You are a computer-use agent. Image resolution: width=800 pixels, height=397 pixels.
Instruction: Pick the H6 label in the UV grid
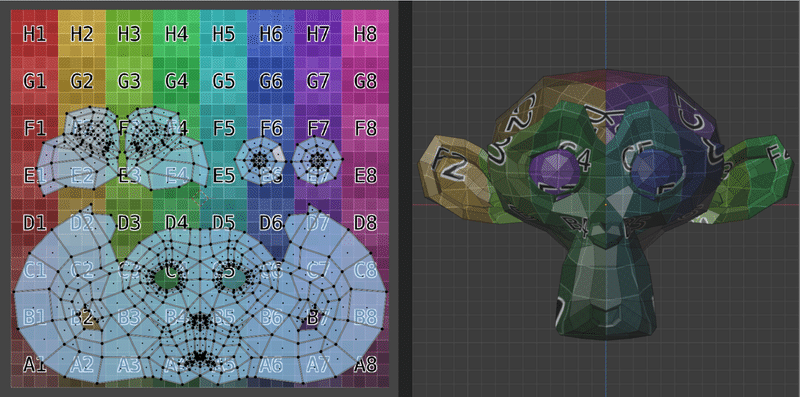(x=271, y=34)
